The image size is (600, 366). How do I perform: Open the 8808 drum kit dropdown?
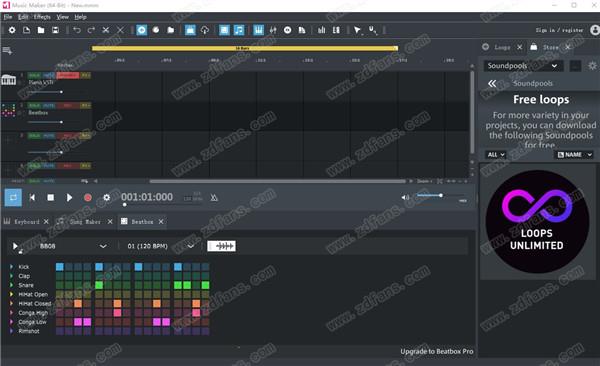point(73,246)
